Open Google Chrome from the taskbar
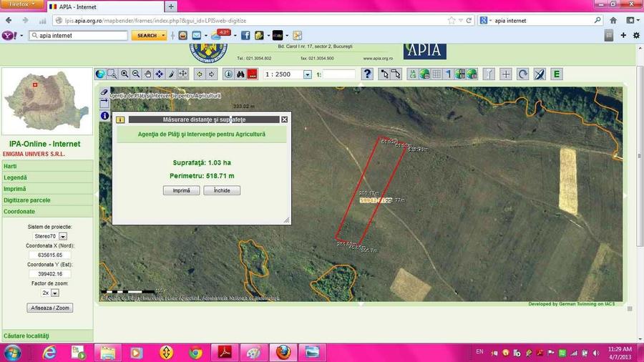Screen dimensions: 644x362 coord(195,352)
